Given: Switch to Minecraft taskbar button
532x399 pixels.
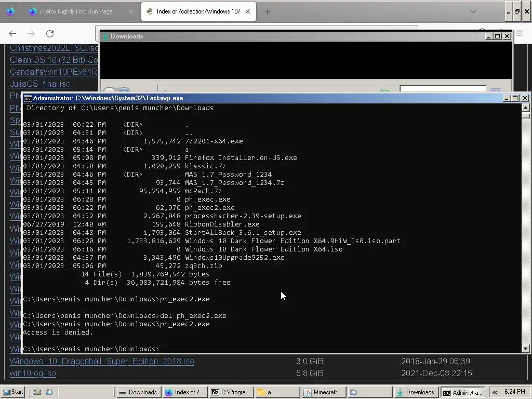Looking at the screenshot, I should pos(324,392).
